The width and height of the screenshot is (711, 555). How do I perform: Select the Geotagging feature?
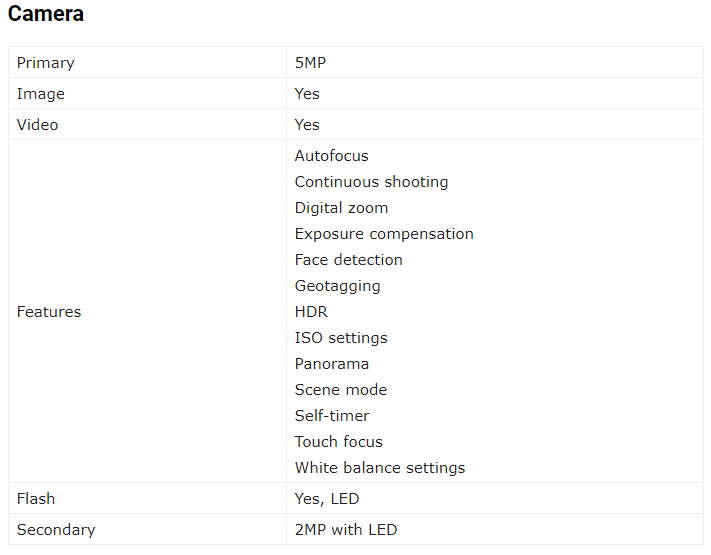[x=337, y=286]
